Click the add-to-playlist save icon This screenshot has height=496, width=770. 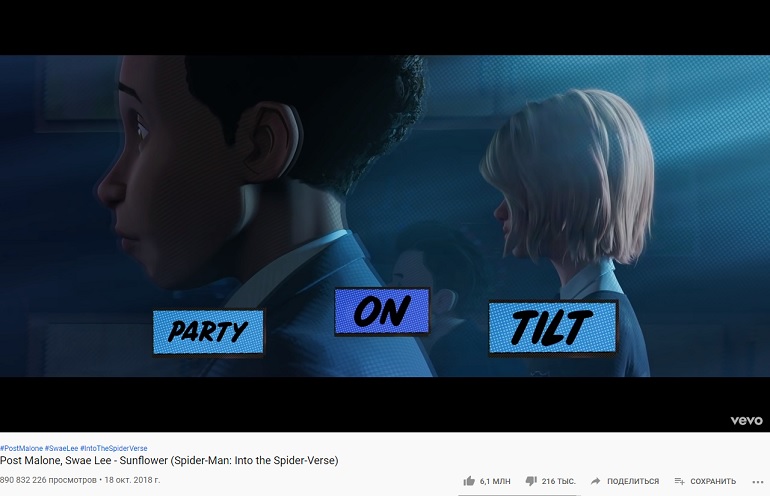pyautogui.click(x=680, y=481)
